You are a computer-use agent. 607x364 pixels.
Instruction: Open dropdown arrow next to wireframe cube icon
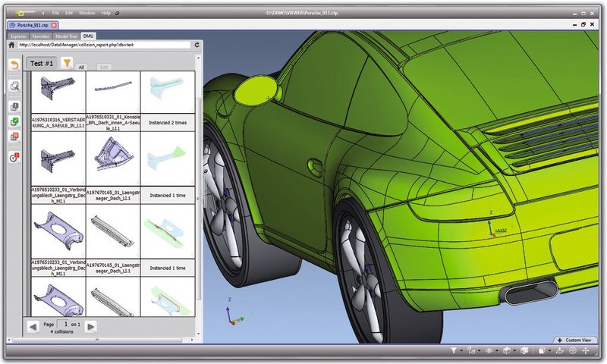514,351
